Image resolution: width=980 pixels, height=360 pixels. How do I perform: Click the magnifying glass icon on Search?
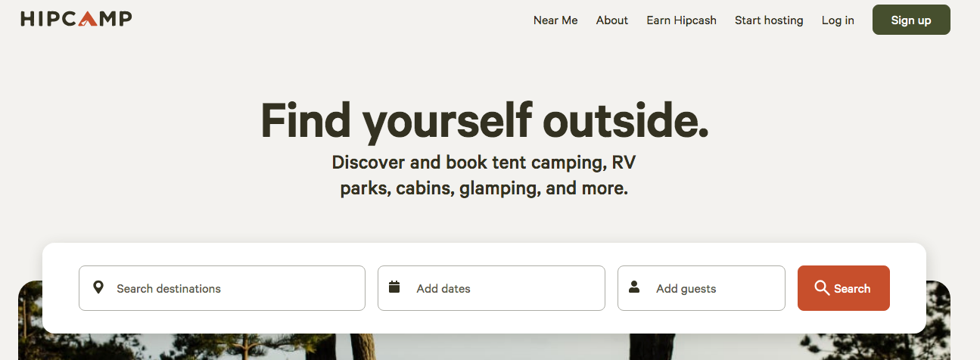(821, 288)
